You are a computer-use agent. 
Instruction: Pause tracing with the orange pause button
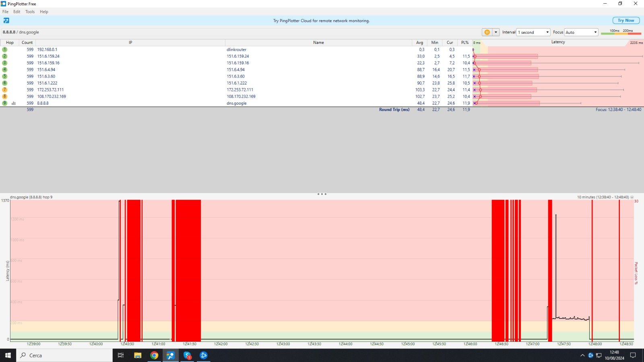pos(487,32)
